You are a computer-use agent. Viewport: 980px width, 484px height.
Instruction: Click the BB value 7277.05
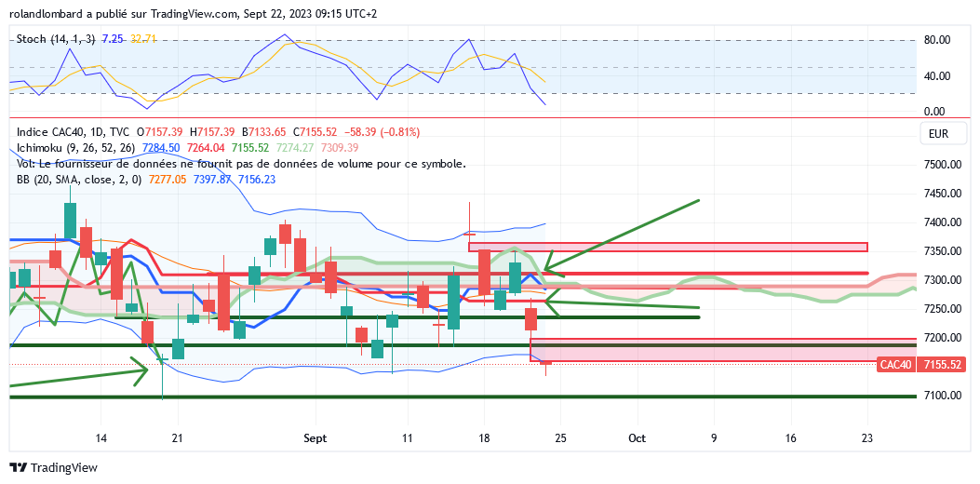168,180
